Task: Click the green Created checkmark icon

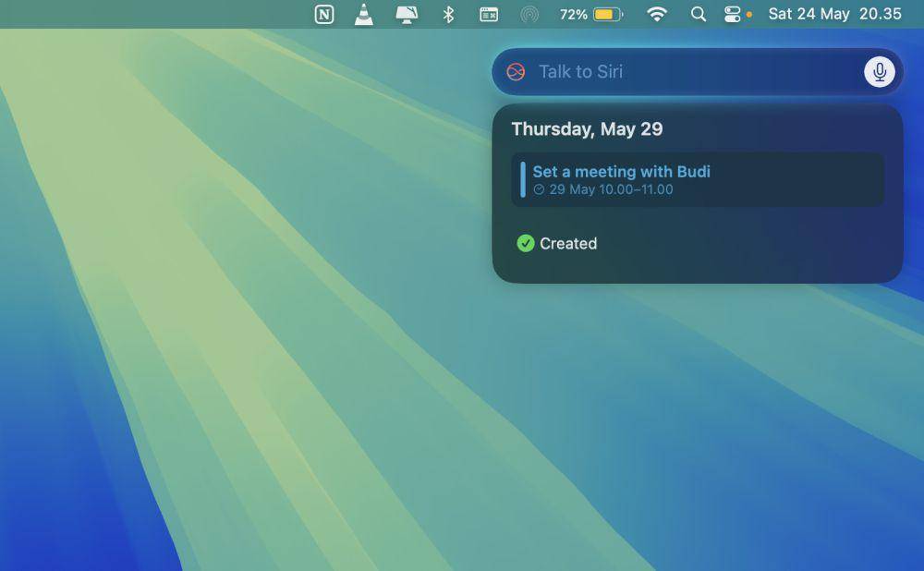Action: tap(526, 243)
